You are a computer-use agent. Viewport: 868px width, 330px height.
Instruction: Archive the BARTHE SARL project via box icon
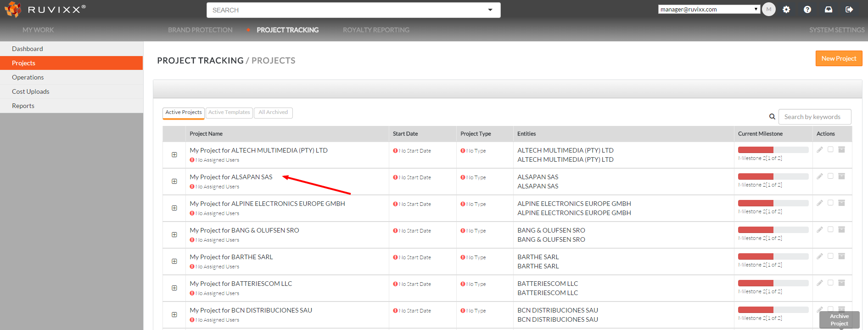841,256
